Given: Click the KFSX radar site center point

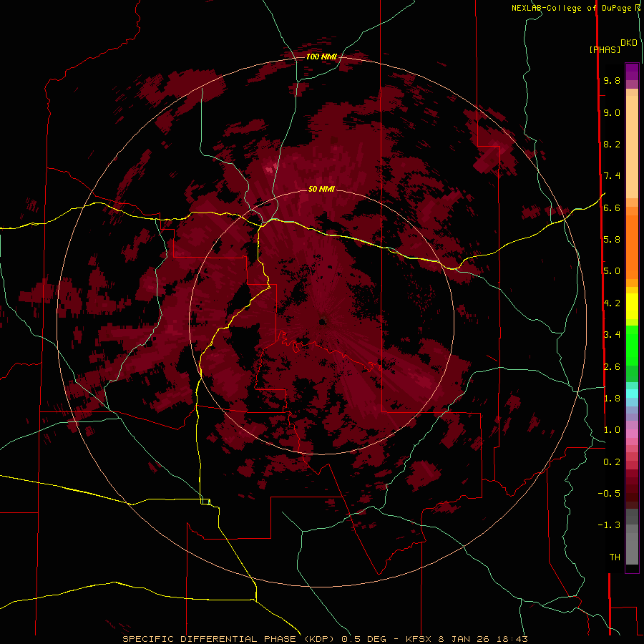Looking at the screenshot, I should 323,321.
